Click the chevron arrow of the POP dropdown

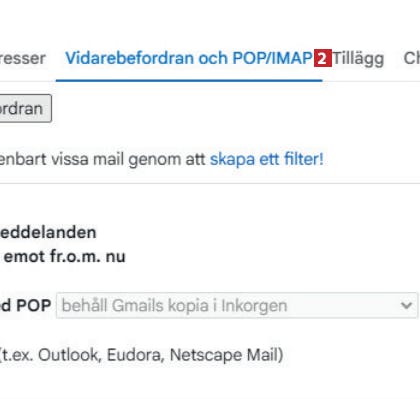(406, 305)
